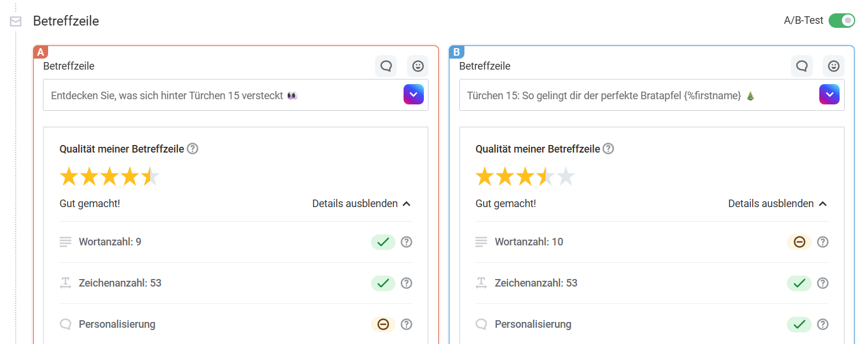Click help icon beside variant A quality heading
The height and width of the screenshot is (344, 868).
coord(193,149)
